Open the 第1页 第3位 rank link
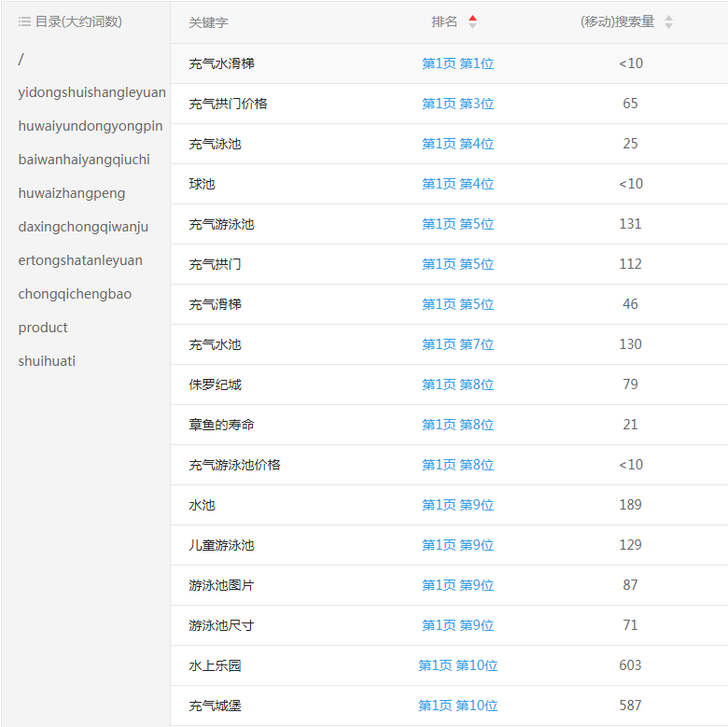The image size is (728, 727). click(x=457, y=104)
